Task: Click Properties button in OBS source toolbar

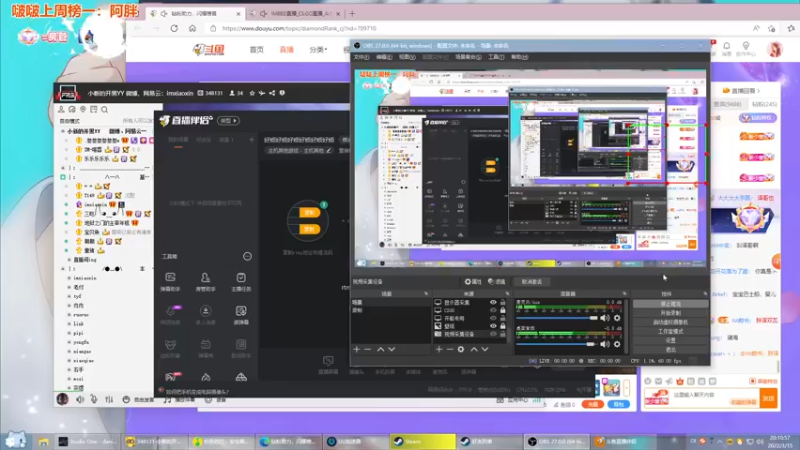Action: point(473,282)
